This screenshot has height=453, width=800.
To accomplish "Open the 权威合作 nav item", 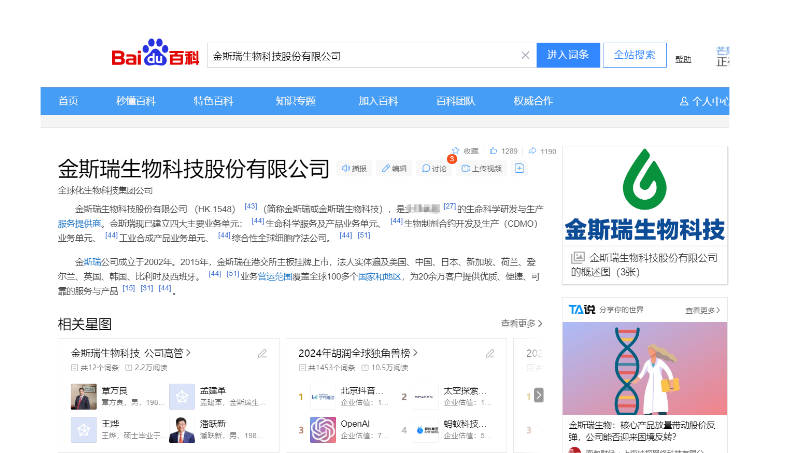I will pyautogui.click(x=533, y=101).
